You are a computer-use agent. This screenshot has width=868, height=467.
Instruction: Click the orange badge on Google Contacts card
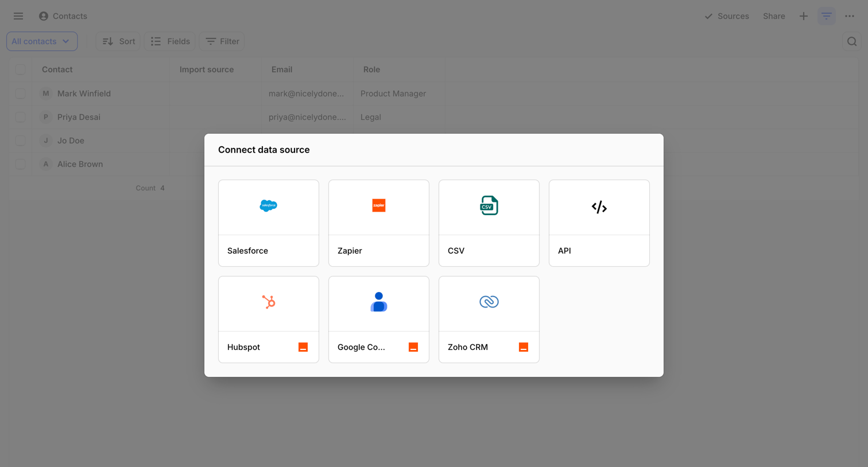[x=413, y=347]
